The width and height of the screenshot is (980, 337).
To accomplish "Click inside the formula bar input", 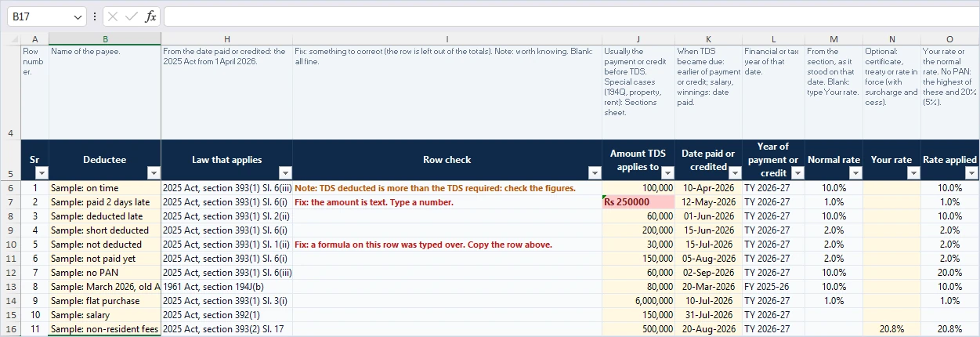I will [570, 16].
